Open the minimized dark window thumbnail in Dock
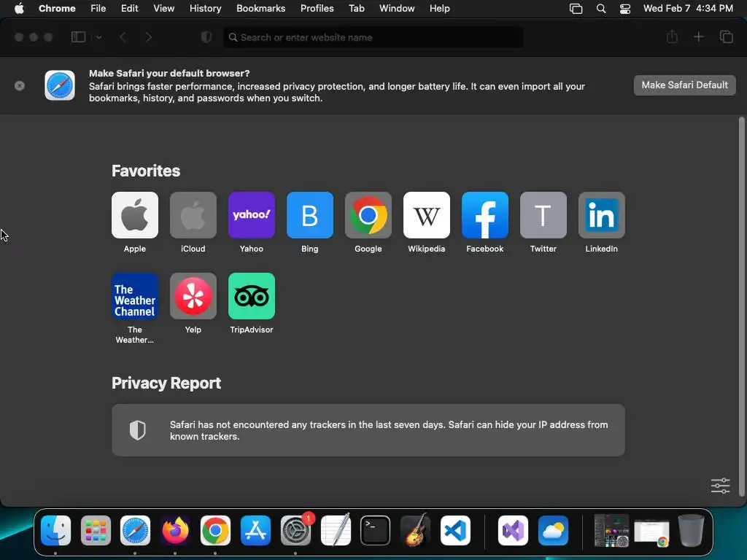The height and width of the screenshot is (560, 747). point(612,530)
